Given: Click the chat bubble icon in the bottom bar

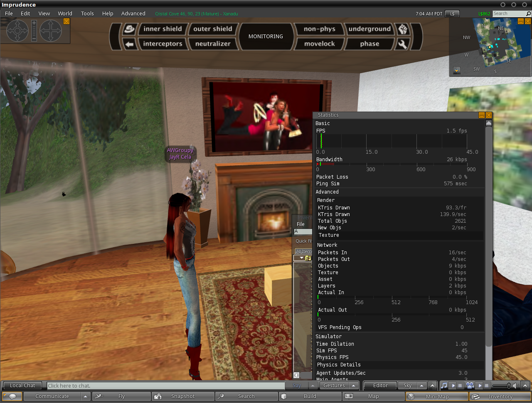Looking at the screenshot, I should coord(12,396).
